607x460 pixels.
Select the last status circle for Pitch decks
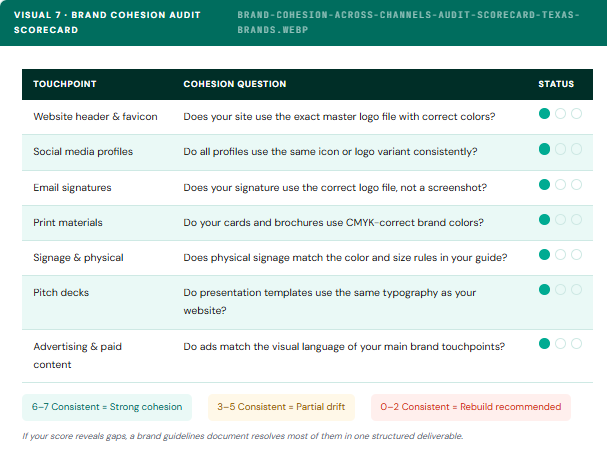click(575, 289)
